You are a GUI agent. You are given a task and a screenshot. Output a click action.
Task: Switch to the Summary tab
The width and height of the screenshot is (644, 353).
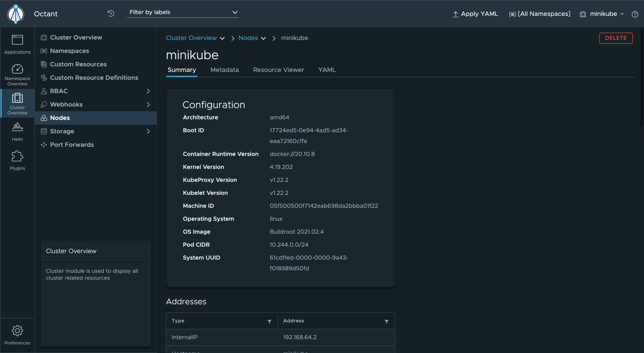click(x=182, y=70)
